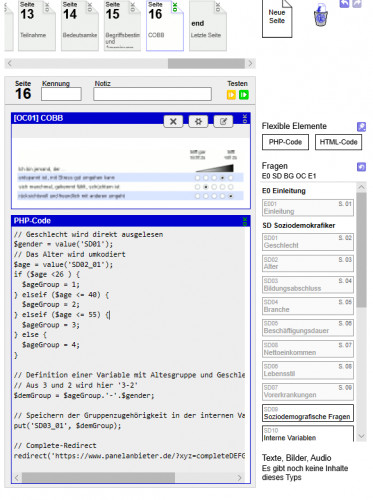The image size is (373, 500).
Task: Click right arrow of PHP code scrollbar
Action: click(x=239, y=478)
